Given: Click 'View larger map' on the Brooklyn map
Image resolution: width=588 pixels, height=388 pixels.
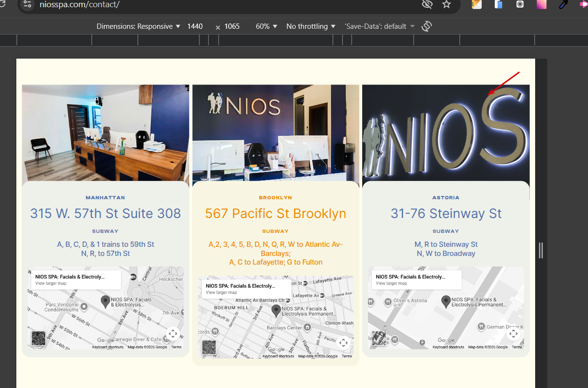Looking at the screenshot, I should (x=221, y=292).
